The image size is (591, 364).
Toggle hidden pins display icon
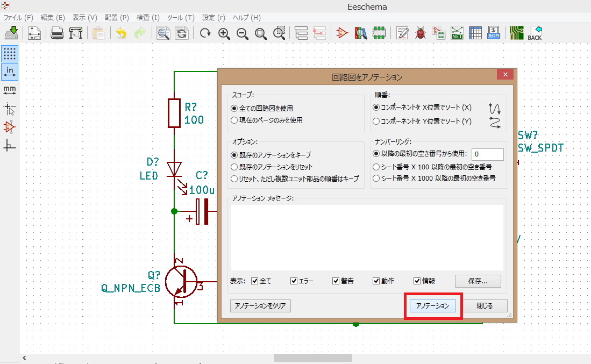(10, 127)
